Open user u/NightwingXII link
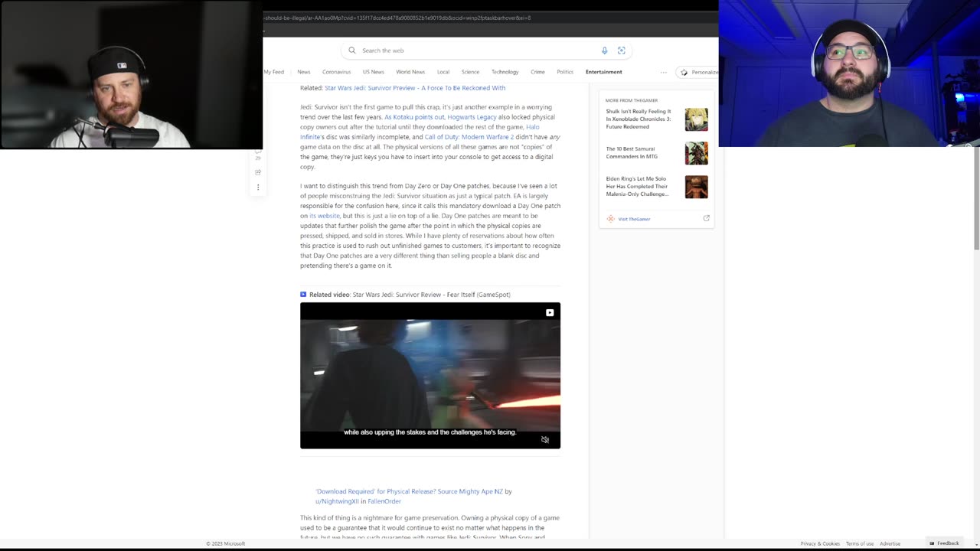980x551 pixels. 337,501
